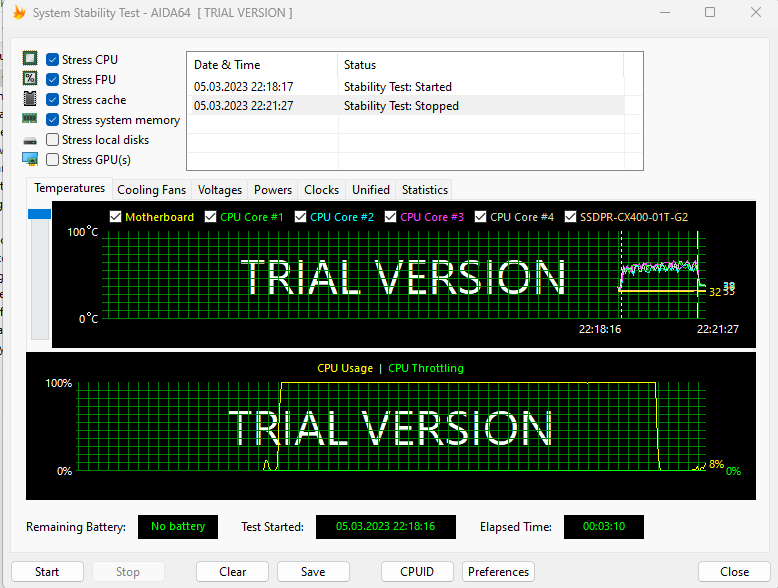
Task: Click the Save button
Action: click(313, 572)
